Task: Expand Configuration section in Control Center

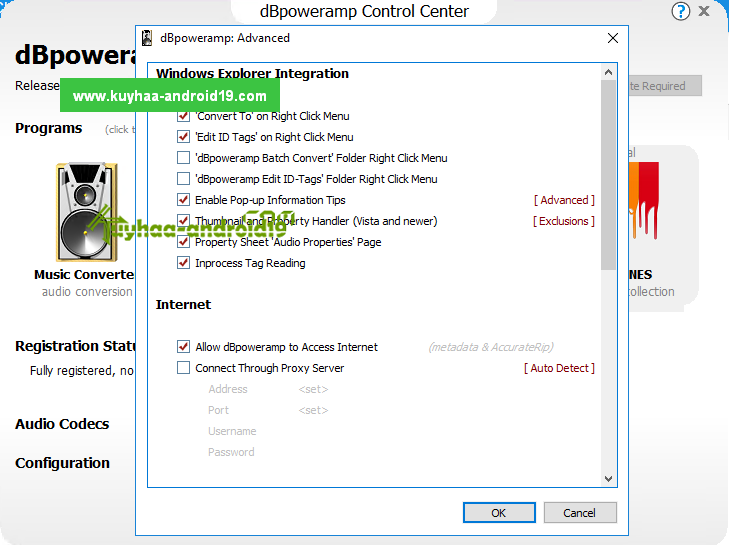Action: click(62, 463)
